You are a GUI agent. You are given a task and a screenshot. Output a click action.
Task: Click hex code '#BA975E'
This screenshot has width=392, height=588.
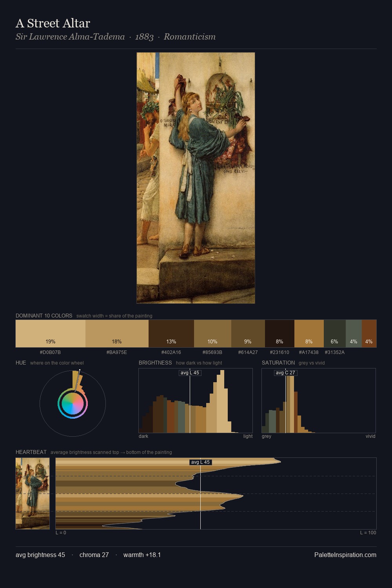[x=117, y=352]
